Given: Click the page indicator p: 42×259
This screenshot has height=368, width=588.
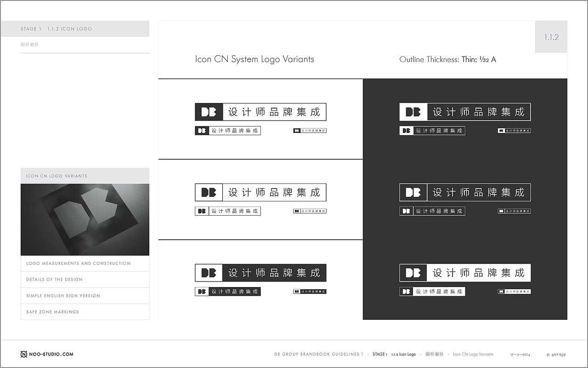Looking at the screenshot, I should click(x=556, y=355).
